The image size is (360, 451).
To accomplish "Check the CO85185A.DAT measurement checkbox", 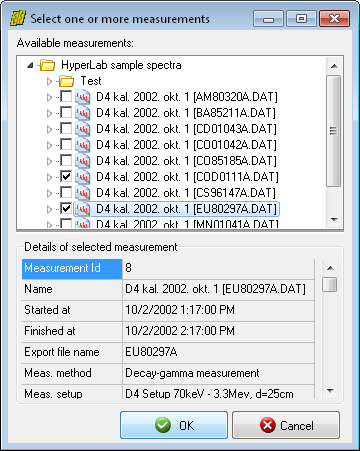I will tap(66, 161).
